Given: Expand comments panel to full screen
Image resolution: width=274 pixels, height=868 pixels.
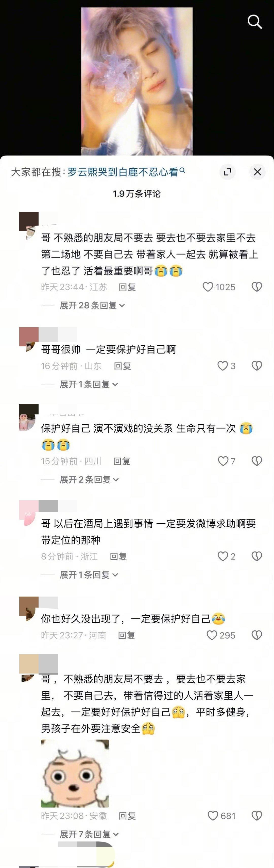Looking at the screenshot, I should pyautogui.click(x=227, y=172).
